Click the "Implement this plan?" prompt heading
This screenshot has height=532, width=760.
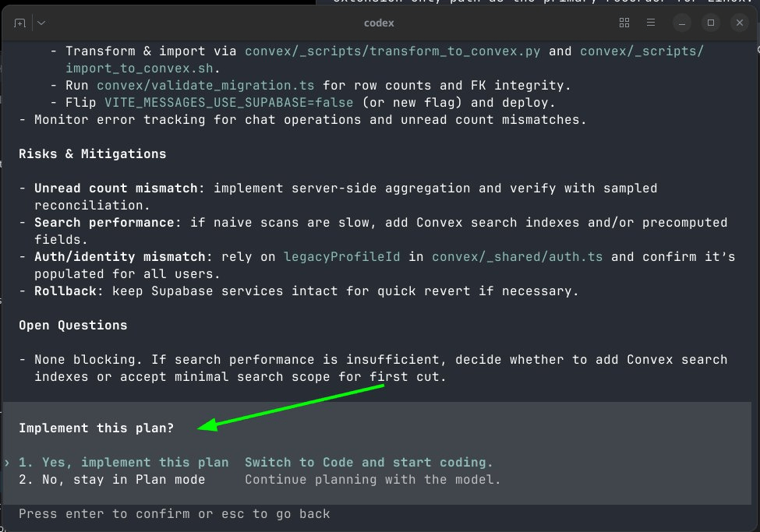pos(96,428)
